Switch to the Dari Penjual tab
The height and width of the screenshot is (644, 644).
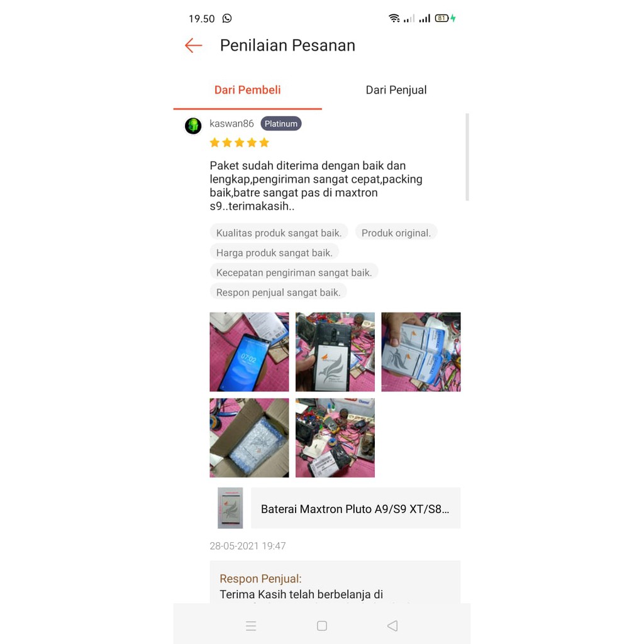396,90
